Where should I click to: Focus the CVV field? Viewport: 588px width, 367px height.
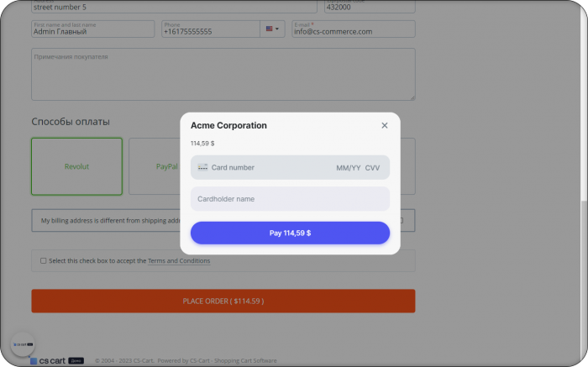click(372, 168)
